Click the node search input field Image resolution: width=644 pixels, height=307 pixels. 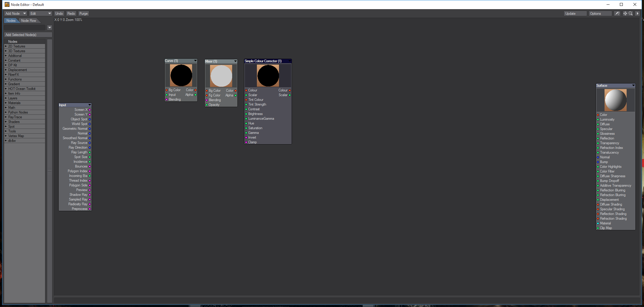tap(25, 27)
